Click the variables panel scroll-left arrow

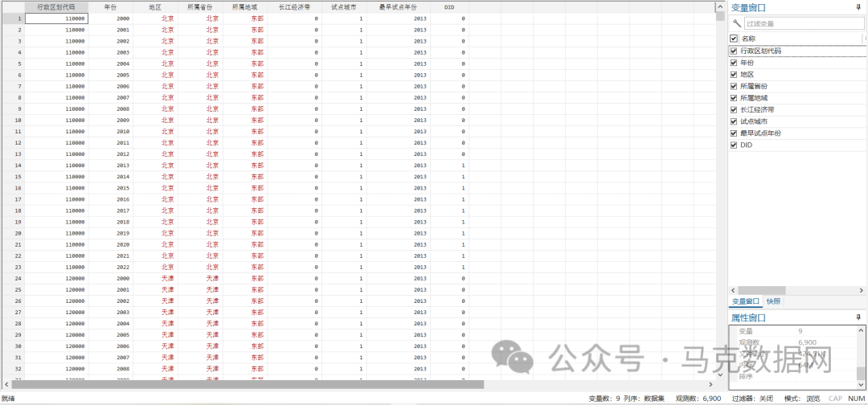[x=734, y=290]
